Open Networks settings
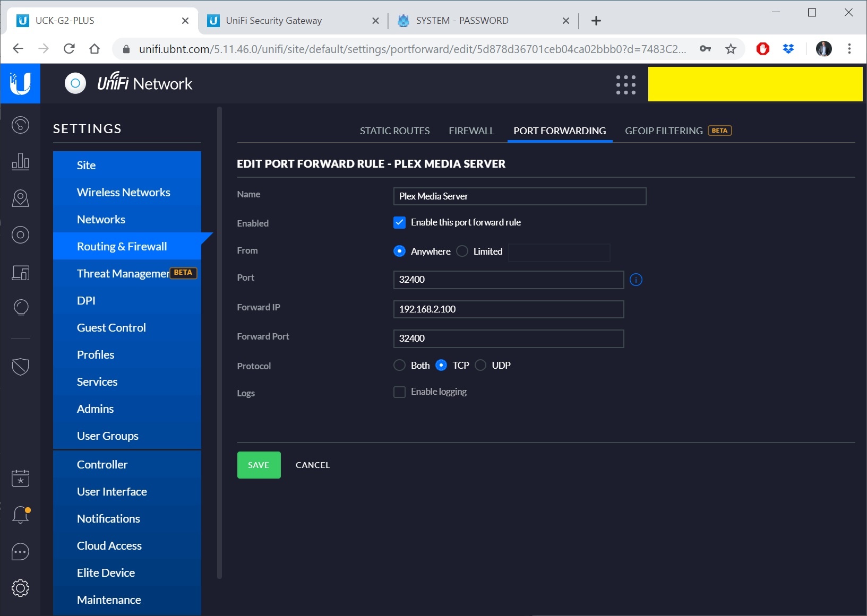This screenshot has height=616, width=867. (x=127, y=219)
